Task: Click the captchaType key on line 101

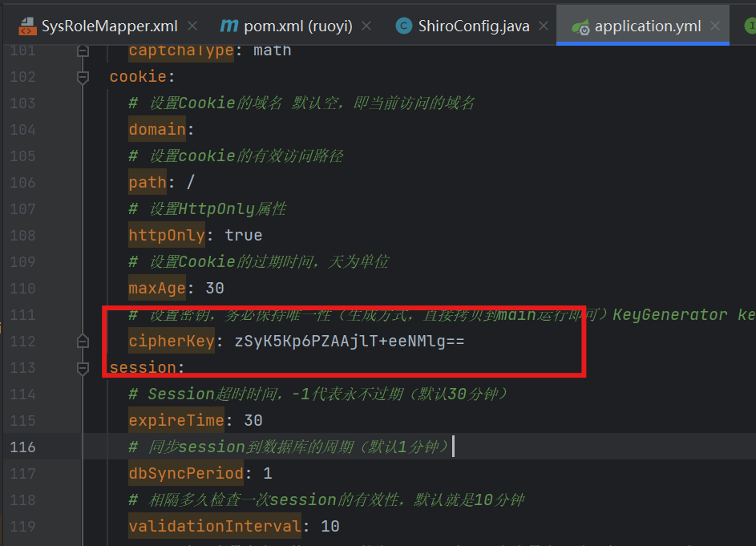Action: point(181,51)
